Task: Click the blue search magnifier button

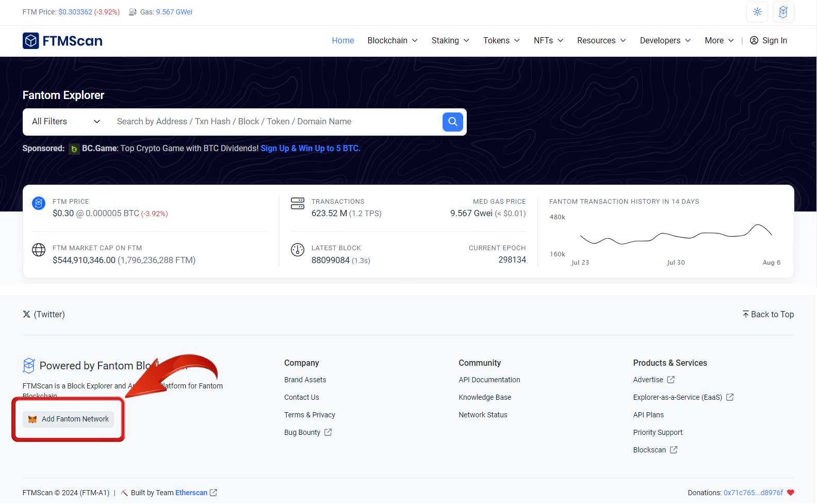Action: click(x=453, y=122)
